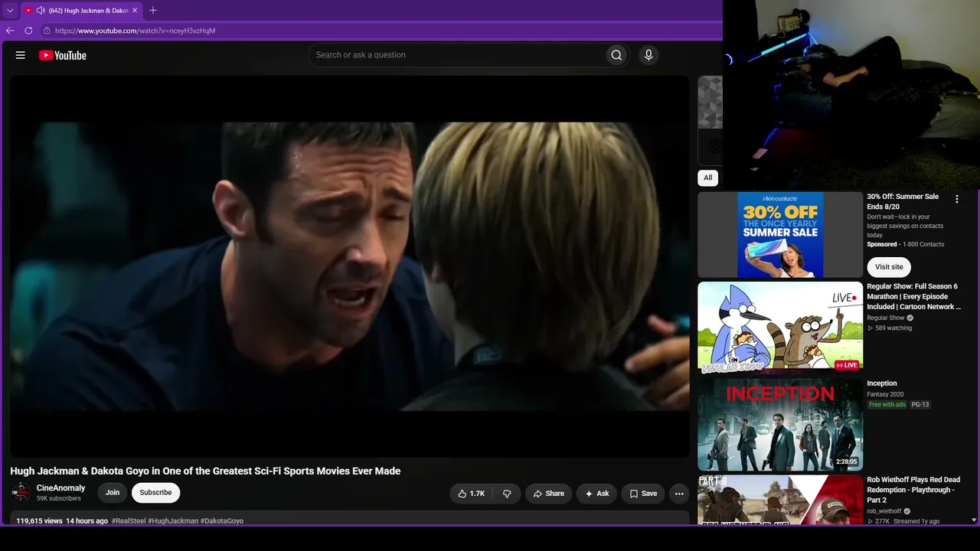The image size is (980, 551).
Task: Click the Visit site ad button
Action: [889, 267]
